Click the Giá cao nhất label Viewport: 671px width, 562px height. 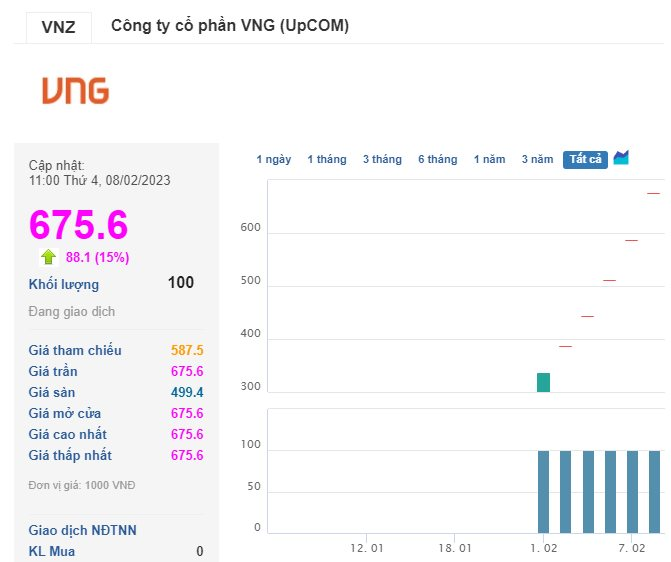68,434
